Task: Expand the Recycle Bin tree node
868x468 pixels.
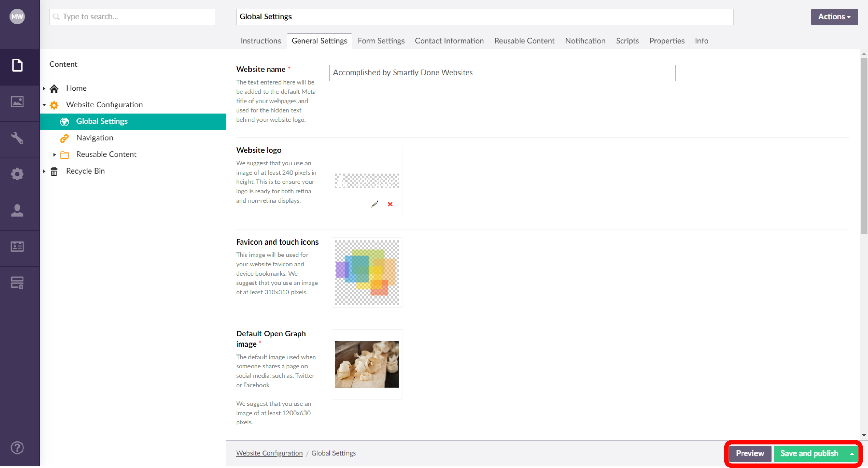Action: point(44,171)
